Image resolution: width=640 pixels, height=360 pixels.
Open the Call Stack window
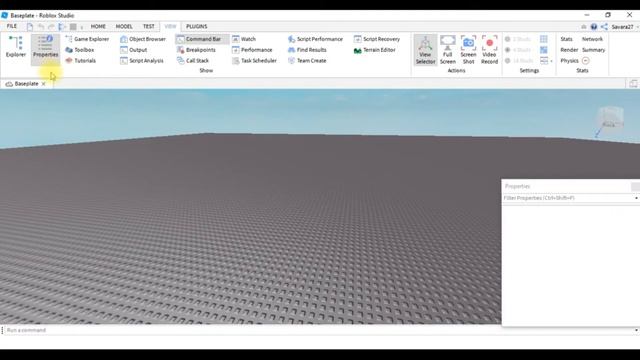pyautogui.click(x=193, y=60)
